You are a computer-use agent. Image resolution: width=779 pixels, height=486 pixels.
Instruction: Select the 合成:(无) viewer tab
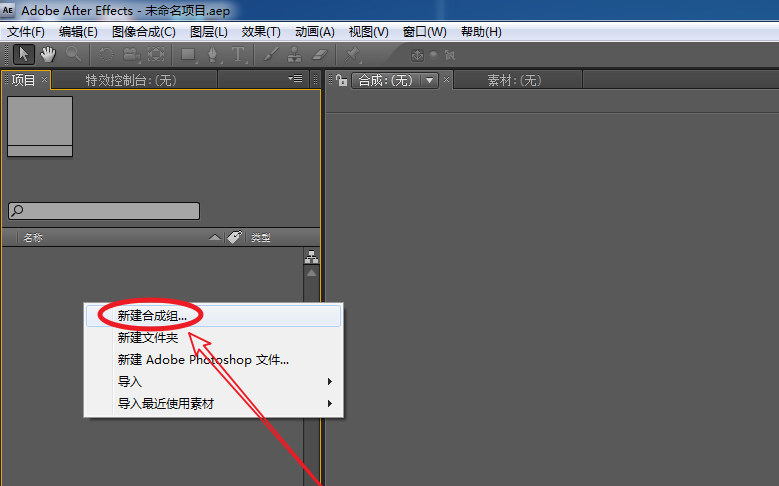386,80
